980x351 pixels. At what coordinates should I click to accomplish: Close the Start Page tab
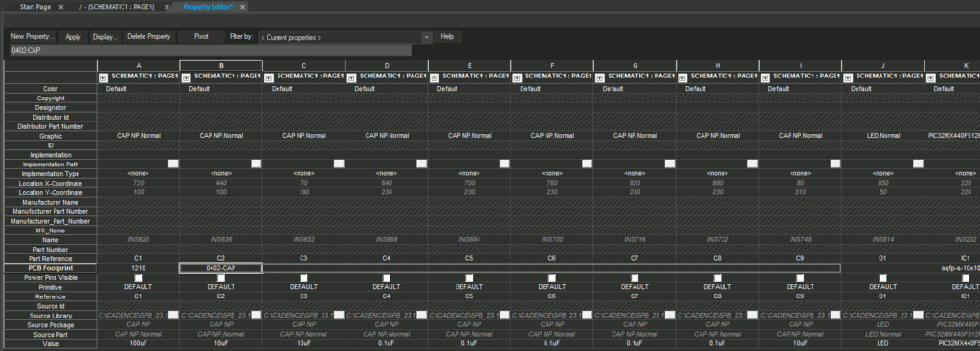tap(60, 7)
